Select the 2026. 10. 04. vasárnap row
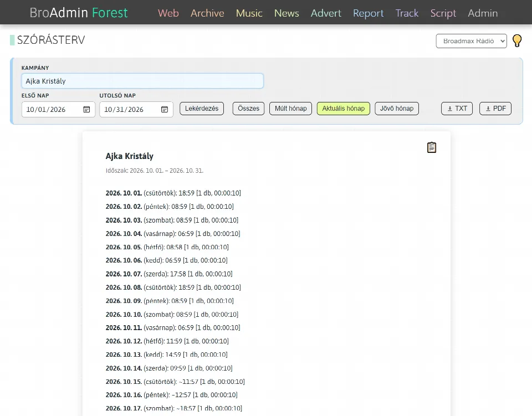532x416 pixels. point(173,234)
